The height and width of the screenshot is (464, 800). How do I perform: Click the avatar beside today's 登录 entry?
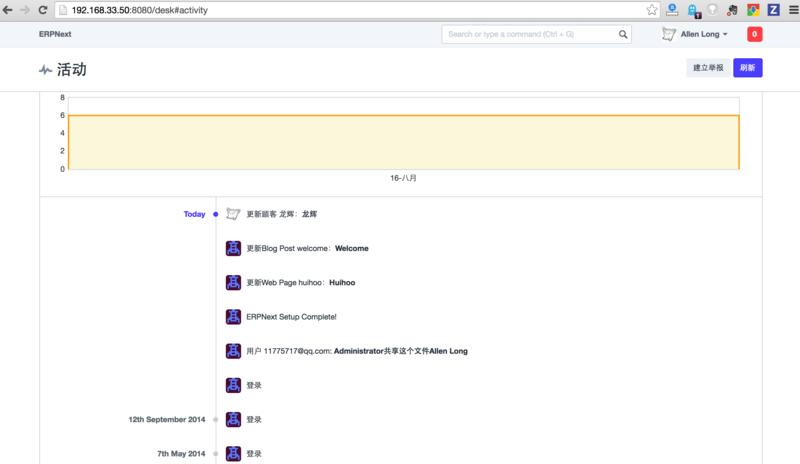(x=233, y=385)
